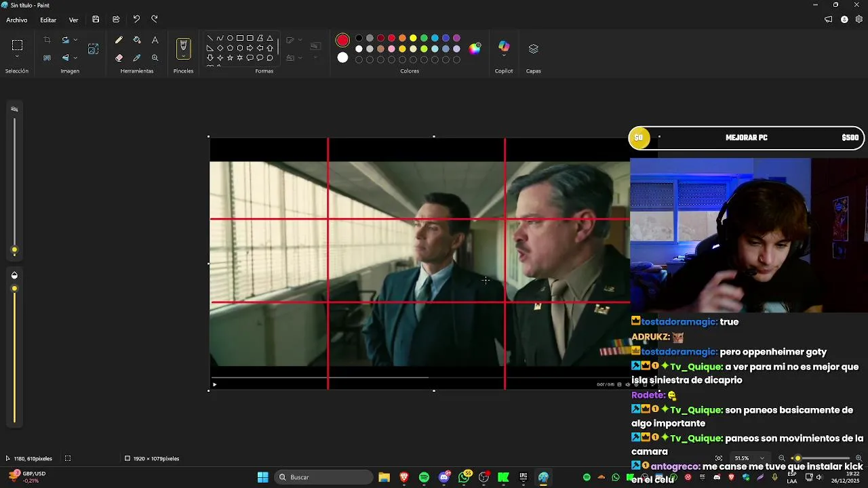Select the Diamond shape
868x488 pixels.
[x=220, y=48]
